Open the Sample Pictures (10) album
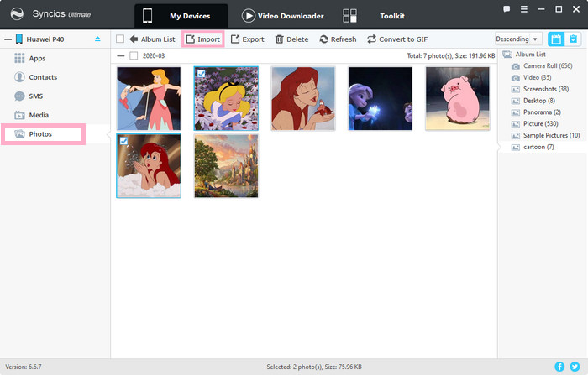Image resolution: width=588 pixels, height=375 pixels. pos(546,135)
